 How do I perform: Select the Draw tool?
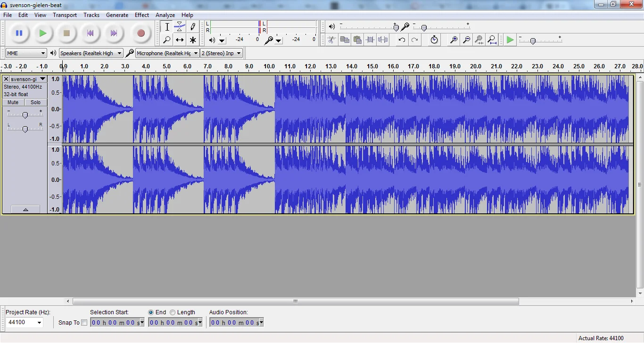point(193,27)
